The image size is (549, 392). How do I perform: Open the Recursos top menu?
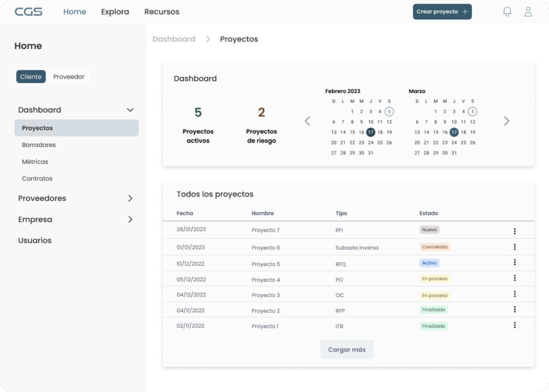tap(162, 12)
